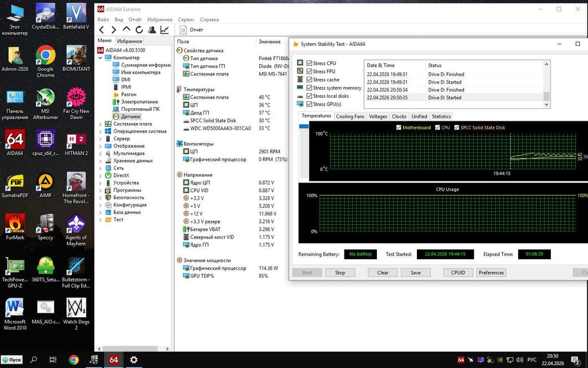
Task: Open CrystalDisk desktop shortcut
Action: [x=45, y=16]
